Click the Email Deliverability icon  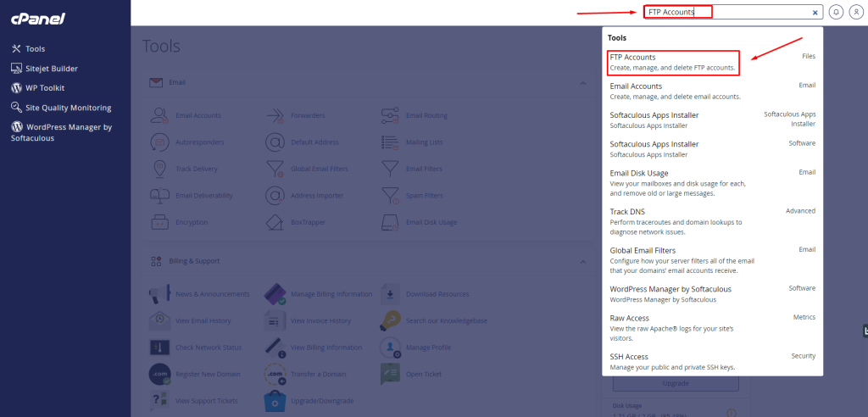pyautogui.click(x=159, y=196)
